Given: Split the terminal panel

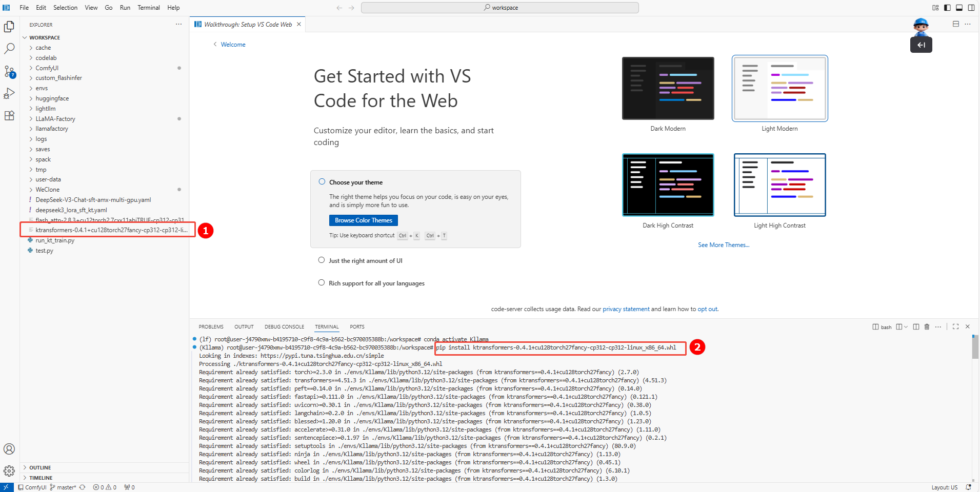Looking at the screenshot, I should tap(916, 327).
